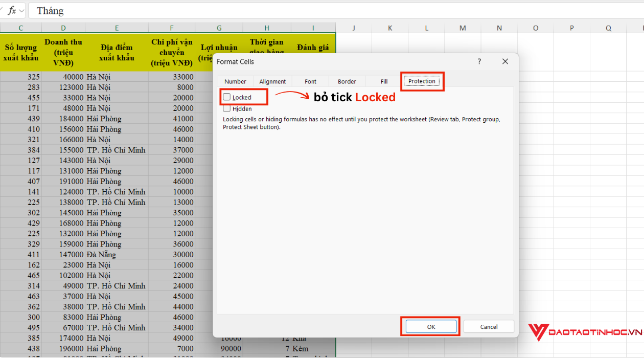Select column M header
This screenshot has width=644, height=358.
point(463,28)
